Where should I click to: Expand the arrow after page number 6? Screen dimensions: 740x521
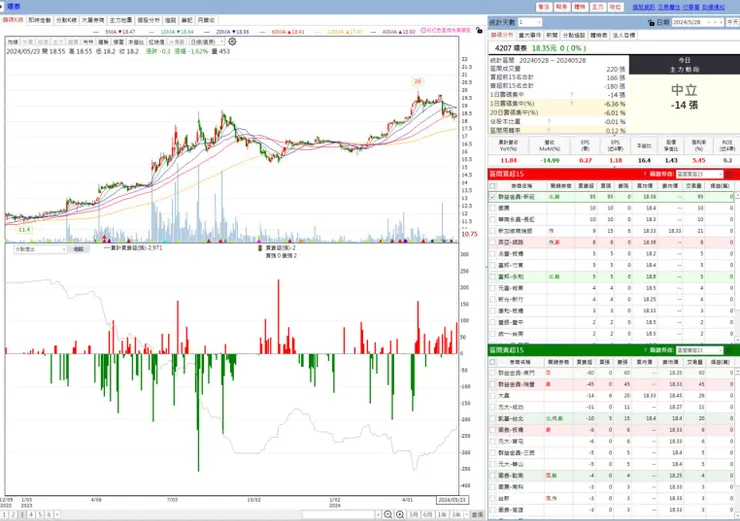pyautogui.click(x=57, y=514)
